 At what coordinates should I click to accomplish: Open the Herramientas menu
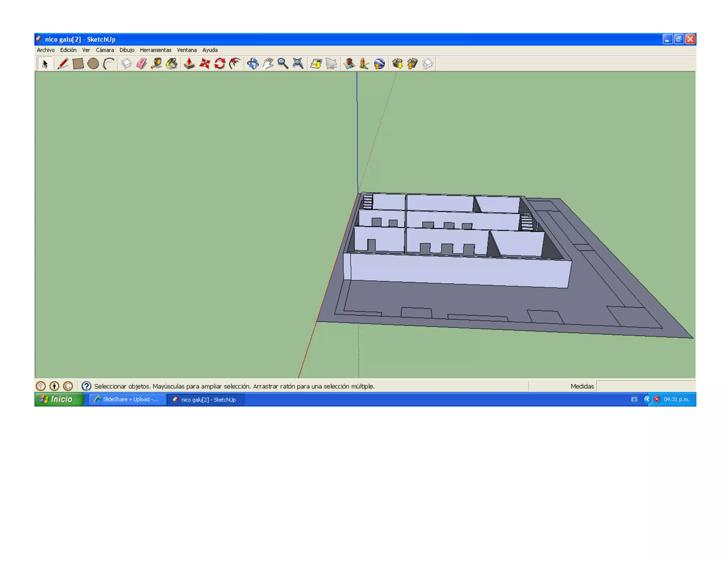pyautogui.click(x=155, y=50)
